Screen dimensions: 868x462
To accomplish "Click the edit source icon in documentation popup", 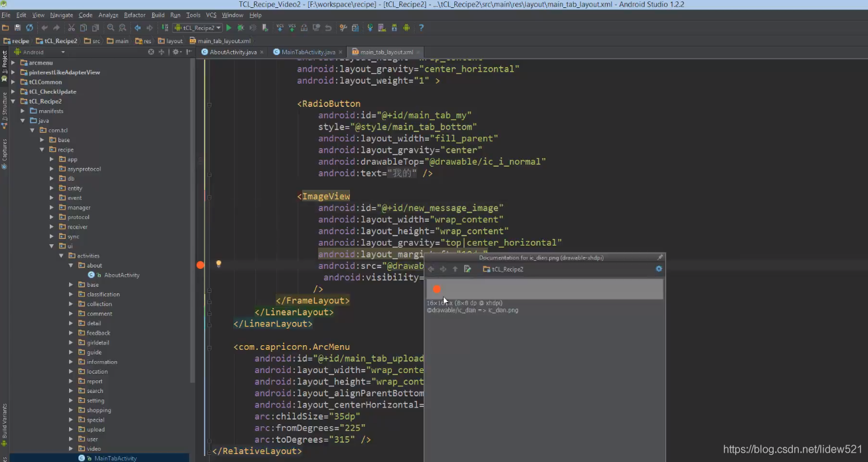I will [468, 269].
